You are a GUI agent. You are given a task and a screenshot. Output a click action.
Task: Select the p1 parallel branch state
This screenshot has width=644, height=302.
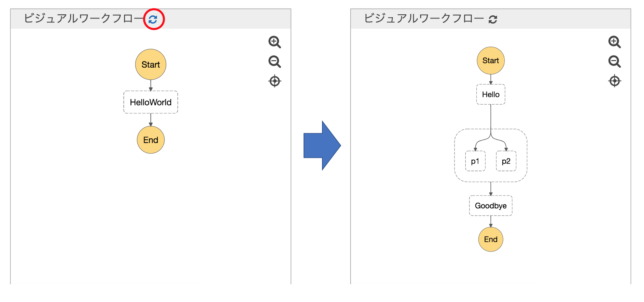click(475, 161)
